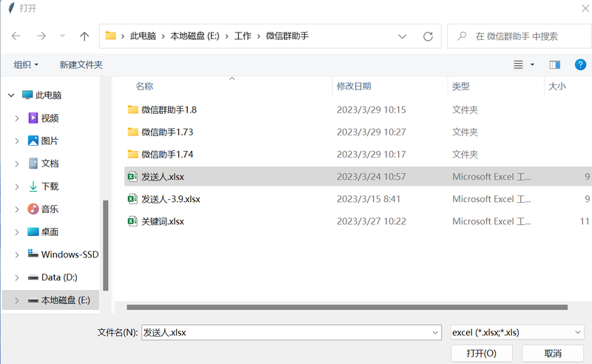Go forward using the right arrow

click(x=41, y=36)
